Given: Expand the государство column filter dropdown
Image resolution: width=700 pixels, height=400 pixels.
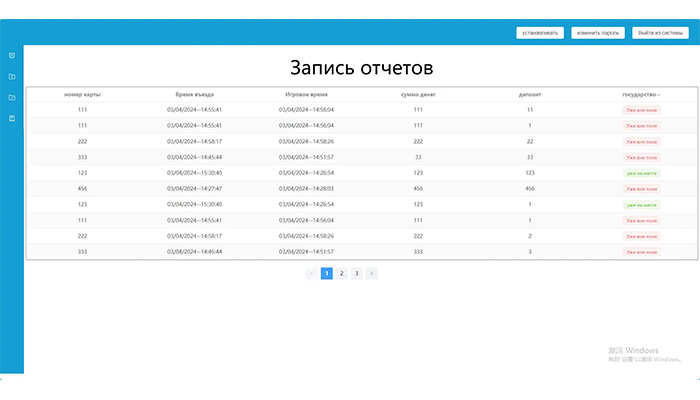Looking at the screenshot, I should tap(659, 95).
